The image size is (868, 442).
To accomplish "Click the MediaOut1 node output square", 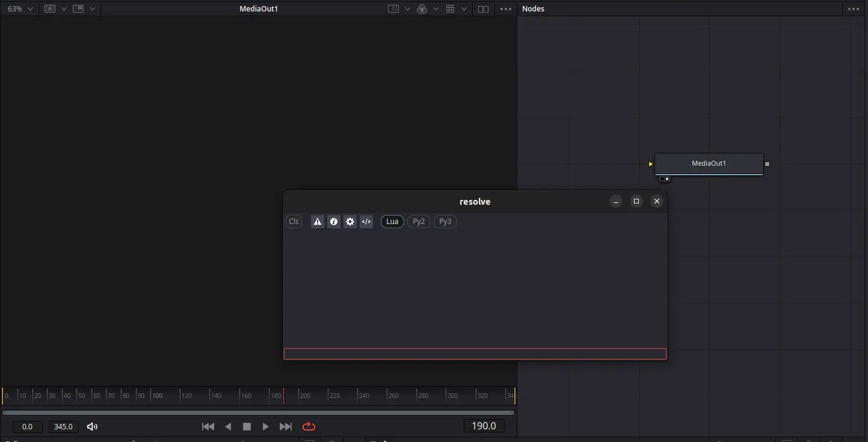I will pyautogui.click(x=767, y=164).
